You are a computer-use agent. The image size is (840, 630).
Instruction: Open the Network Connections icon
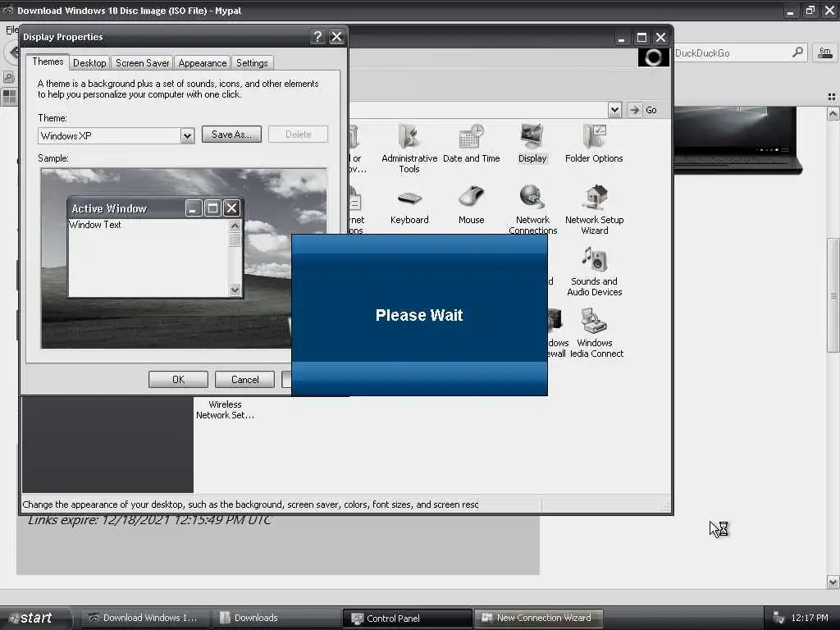click(x=532, y=211)
